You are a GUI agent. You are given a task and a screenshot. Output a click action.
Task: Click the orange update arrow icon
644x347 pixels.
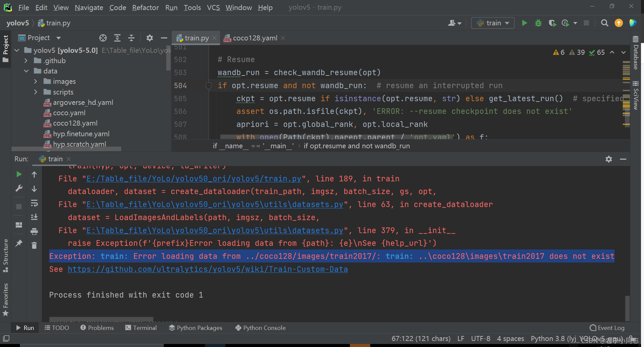619,23
